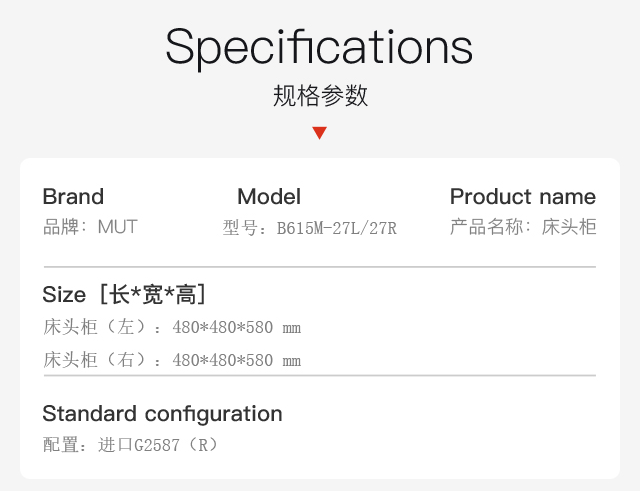Click the Specifications heading

pyautogui.click(x=319, y=47)
